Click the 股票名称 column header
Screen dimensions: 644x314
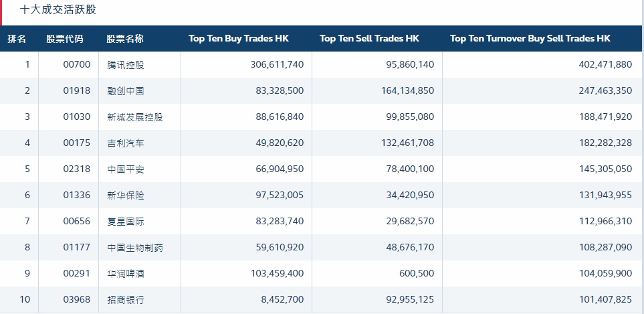[125, 39]
